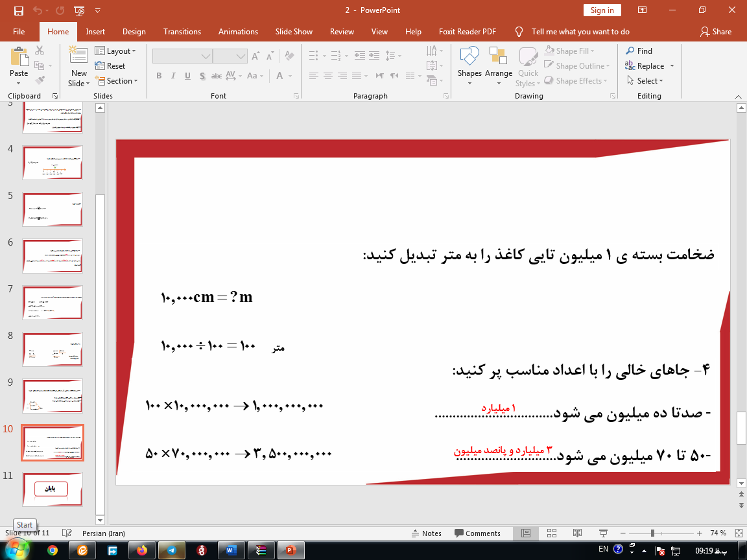Click the Save icon in title bar
The image size is (747, 560).
pos(18,10)
